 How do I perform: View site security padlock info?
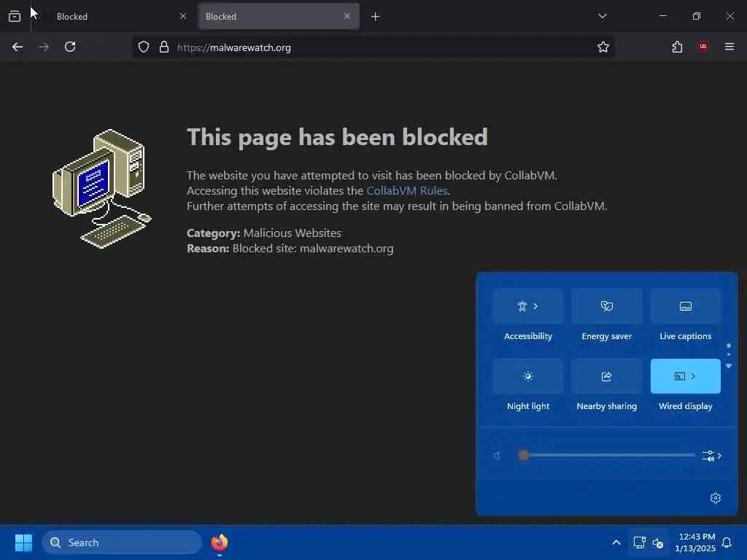pos(164,47)
